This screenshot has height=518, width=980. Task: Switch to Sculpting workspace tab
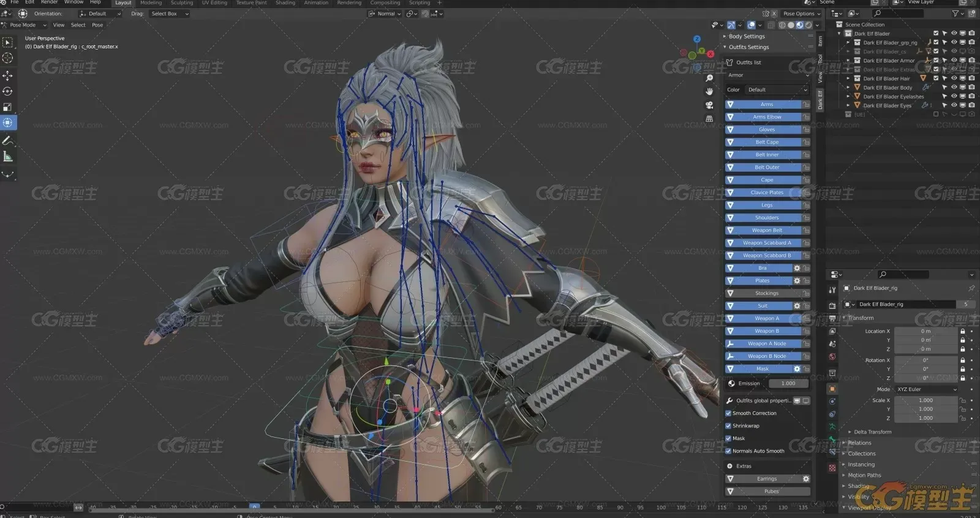181,3
